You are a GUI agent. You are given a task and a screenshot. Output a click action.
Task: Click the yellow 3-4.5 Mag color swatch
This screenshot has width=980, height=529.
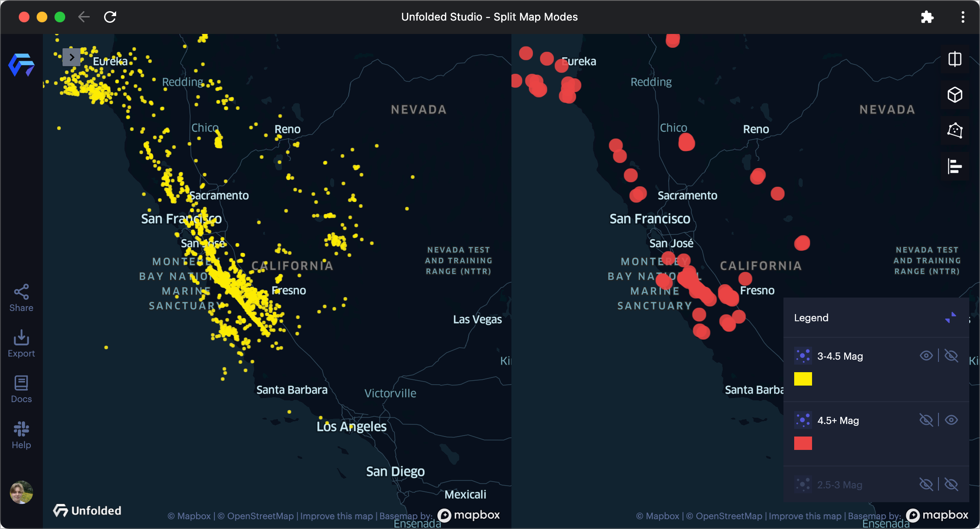pos(803,379)
